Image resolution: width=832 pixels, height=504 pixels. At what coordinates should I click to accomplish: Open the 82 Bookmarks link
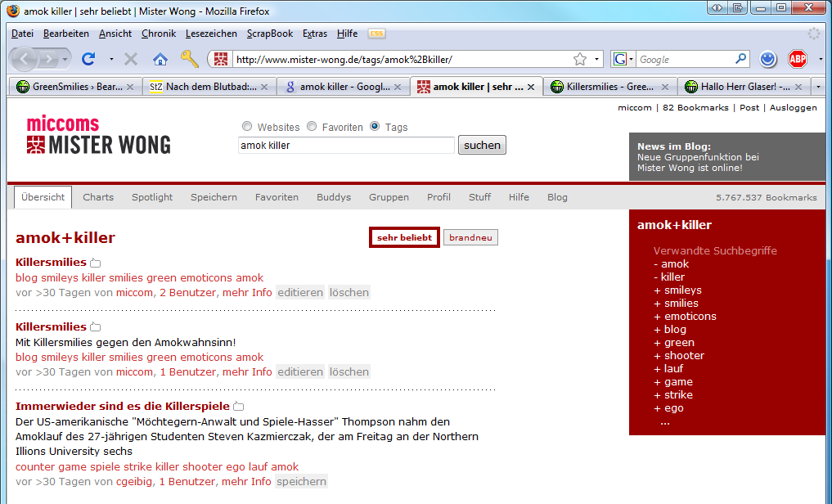695,108
